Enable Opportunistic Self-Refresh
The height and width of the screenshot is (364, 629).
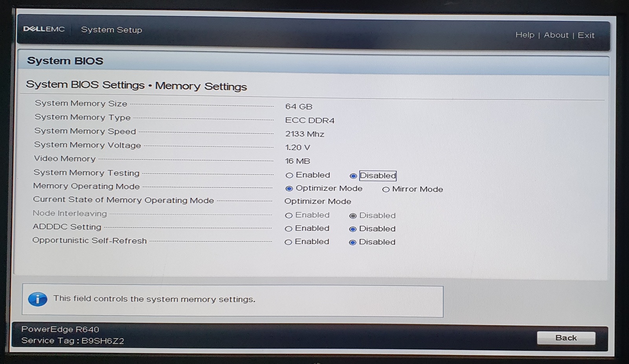click(x=289, y=242)
